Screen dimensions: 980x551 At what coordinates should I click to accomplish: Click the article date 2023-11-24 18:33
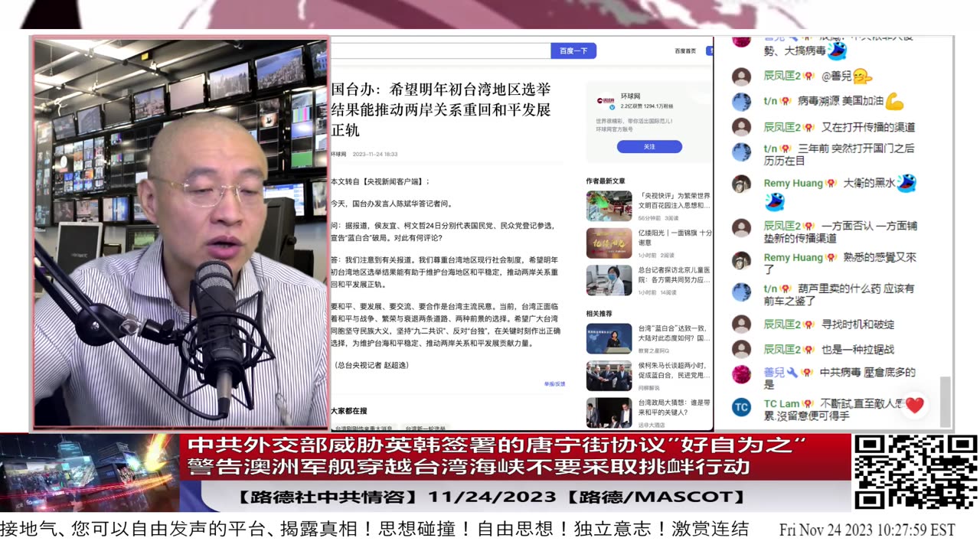[375, 154]
